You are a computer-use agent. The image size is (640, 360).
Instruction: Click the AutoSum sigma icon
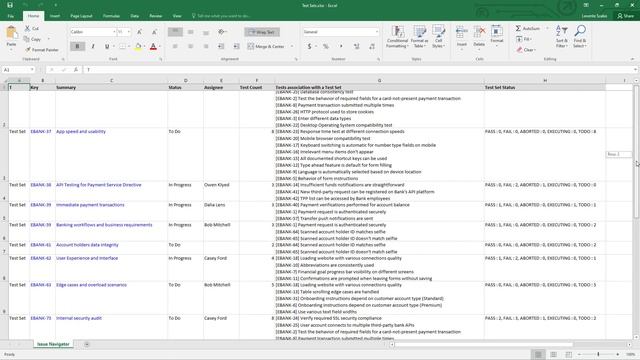[x=518, y=28]
